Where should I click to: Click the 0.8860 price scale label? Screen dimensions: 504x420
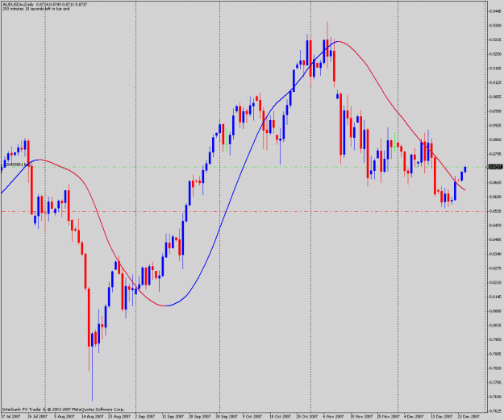[495, 139]
